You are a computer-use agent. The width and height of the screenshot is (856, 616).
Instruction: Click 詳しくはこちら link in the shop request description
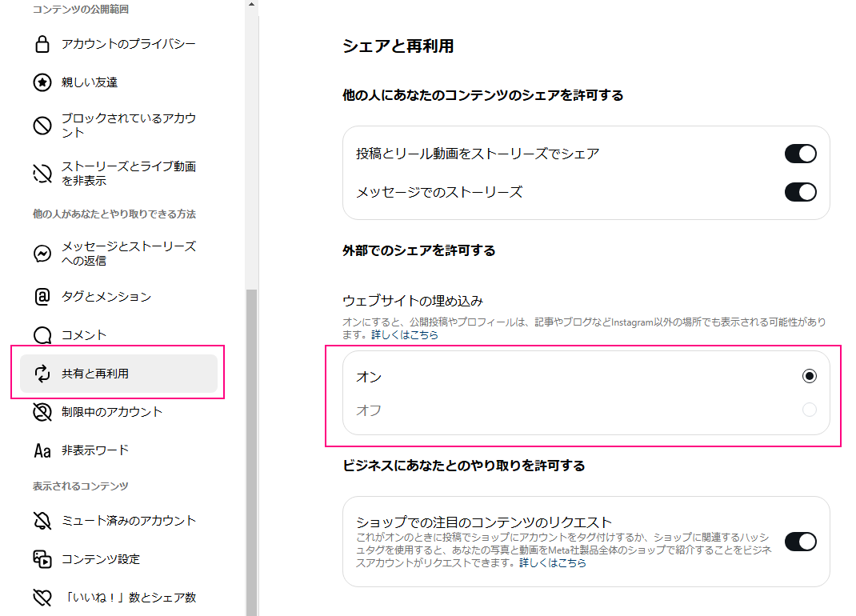(553, 563)
